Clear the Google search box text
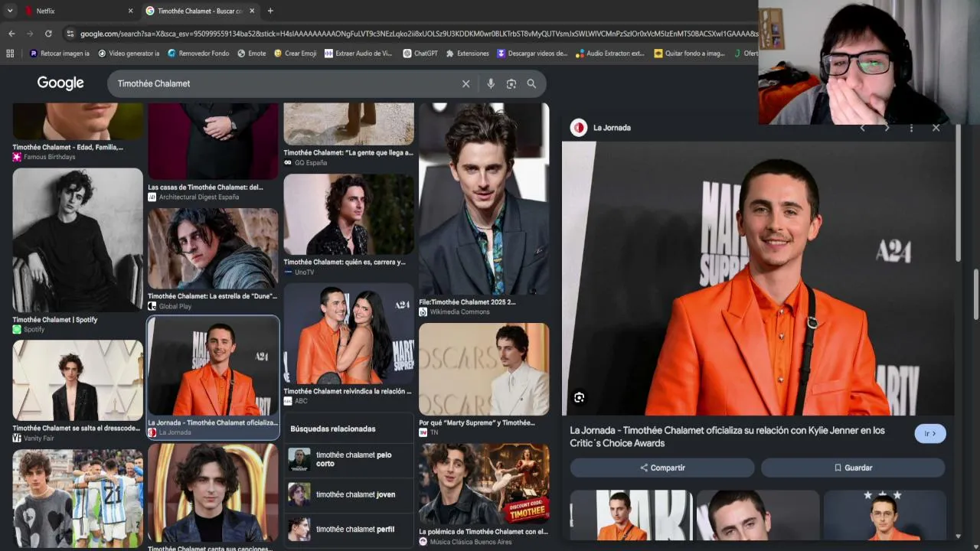Screen dimensions: 980x551 pyautogui.click(x=465, y=83)
